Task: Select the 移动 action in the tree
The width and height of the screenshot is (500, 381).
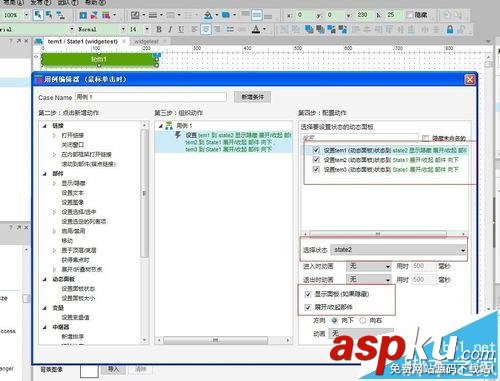Action: (67, 241)
